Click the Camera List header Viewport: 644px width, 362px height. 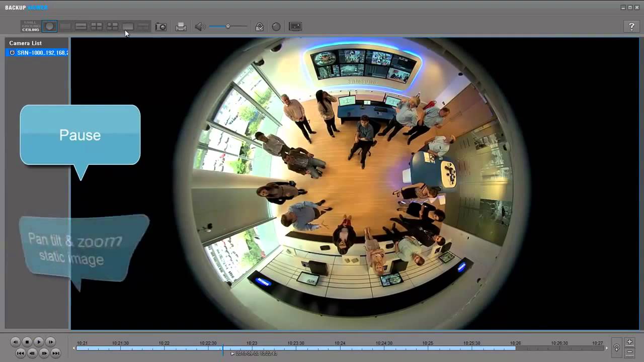point(26,43)
